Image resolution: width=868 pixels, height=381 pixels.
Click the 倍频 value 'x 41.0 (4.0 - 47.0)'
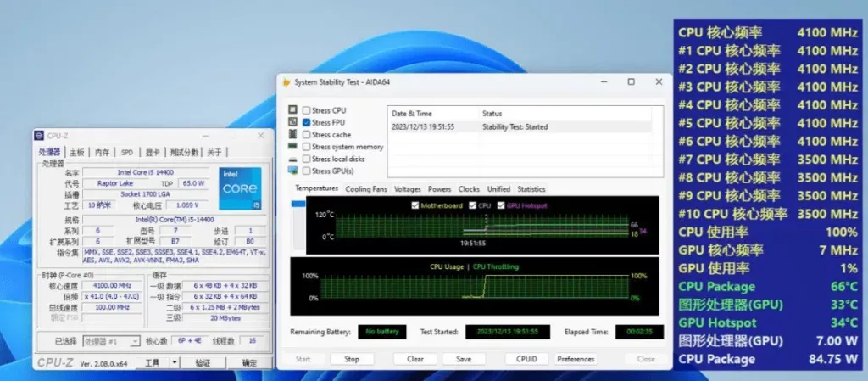click(x=114, y=296)
